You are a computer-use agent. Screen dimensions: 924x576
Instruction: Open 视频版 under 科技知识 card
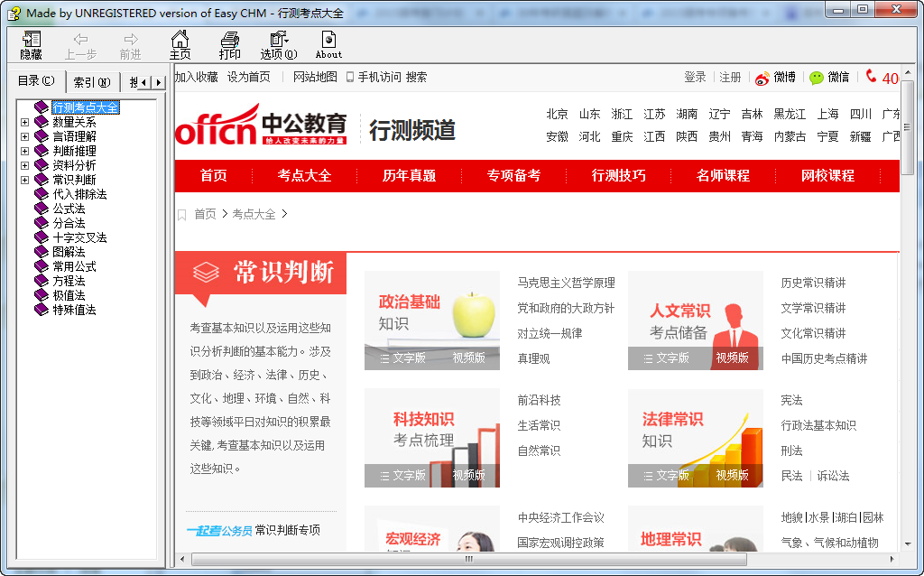(468, 476)
